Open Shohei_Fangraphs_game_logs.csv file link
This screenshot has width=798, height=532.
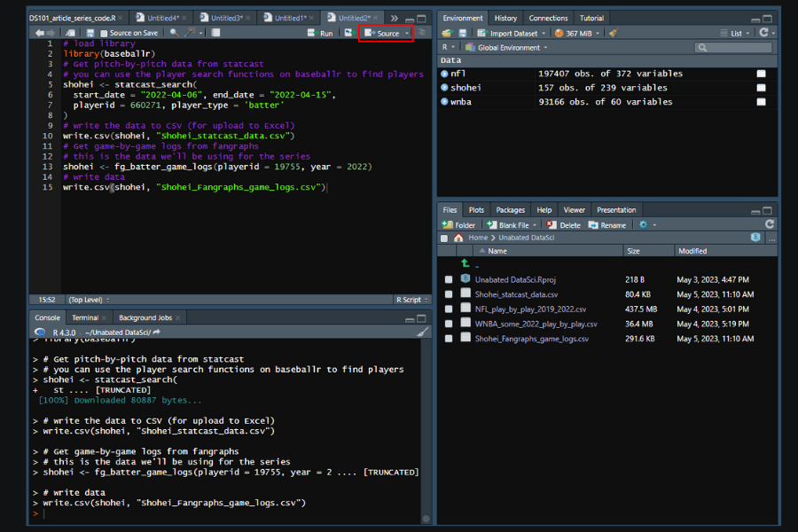532,339
